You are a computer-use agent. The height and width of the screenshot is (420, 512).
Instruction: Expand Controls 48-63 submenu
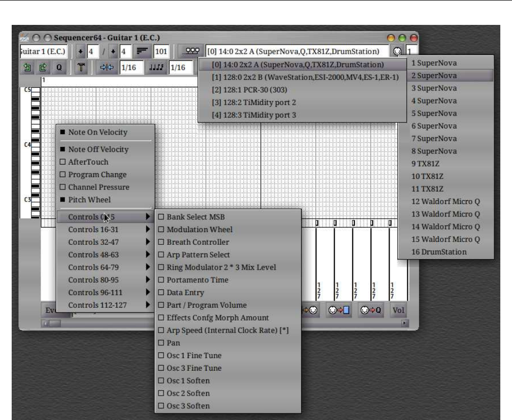point(106,255)
